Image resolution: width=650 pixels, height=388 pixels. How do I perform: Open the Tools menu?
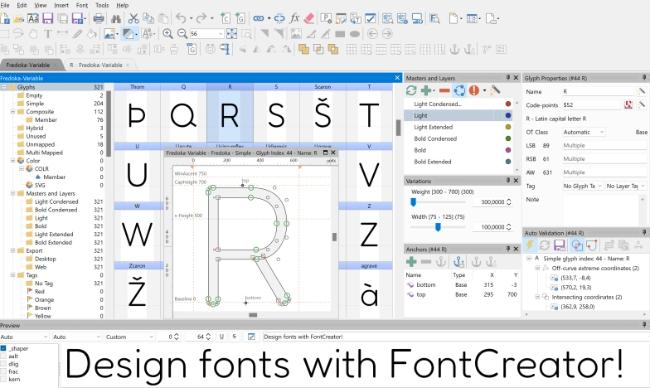click(x=102, y=5)
